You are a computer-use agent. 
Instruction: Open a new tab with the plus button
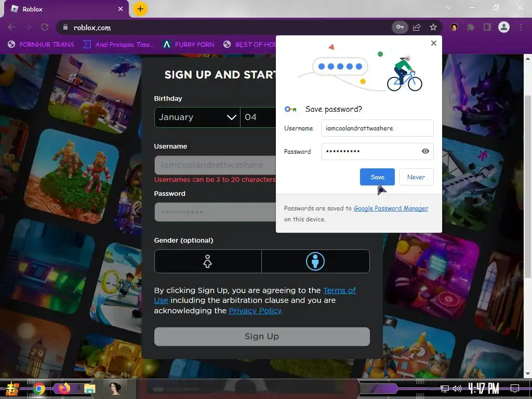click(x=140, y=9)
